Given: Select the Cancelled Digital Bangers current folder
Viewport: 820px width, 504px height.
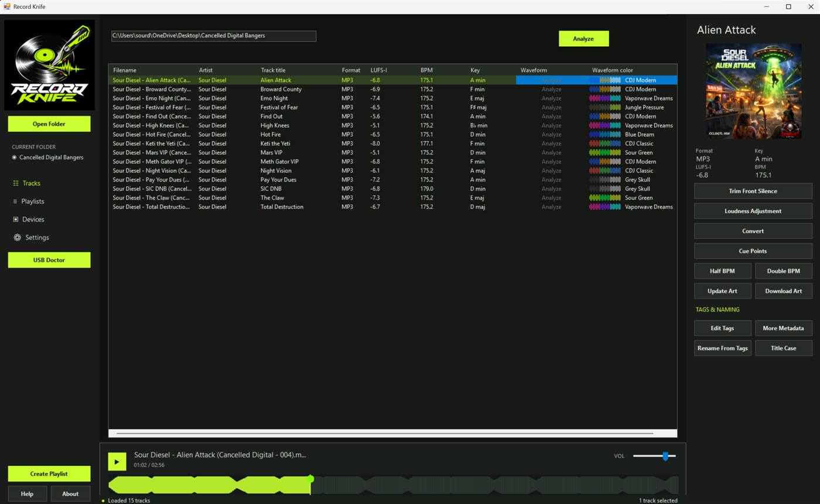Looking at the screenshot, I should (x=47, y=157).
